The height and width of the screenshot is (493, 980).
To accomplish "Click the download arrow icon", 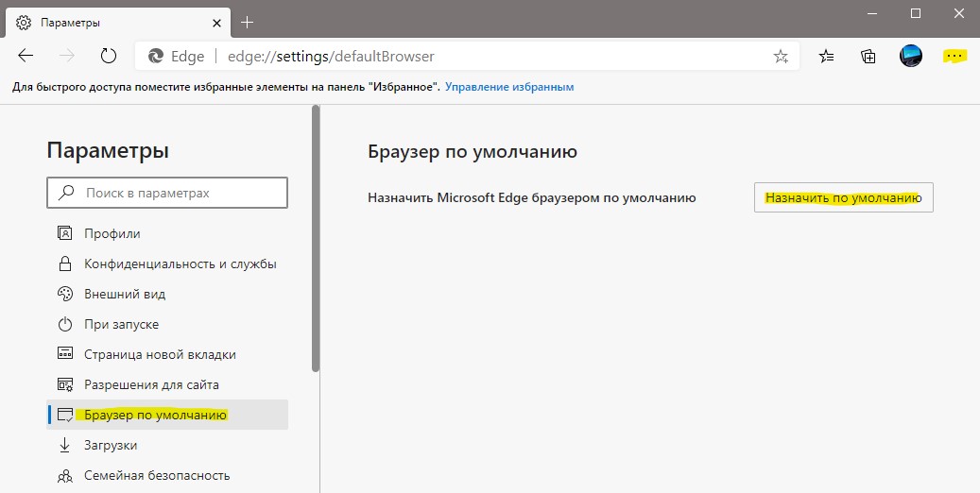I will point(64,445).
